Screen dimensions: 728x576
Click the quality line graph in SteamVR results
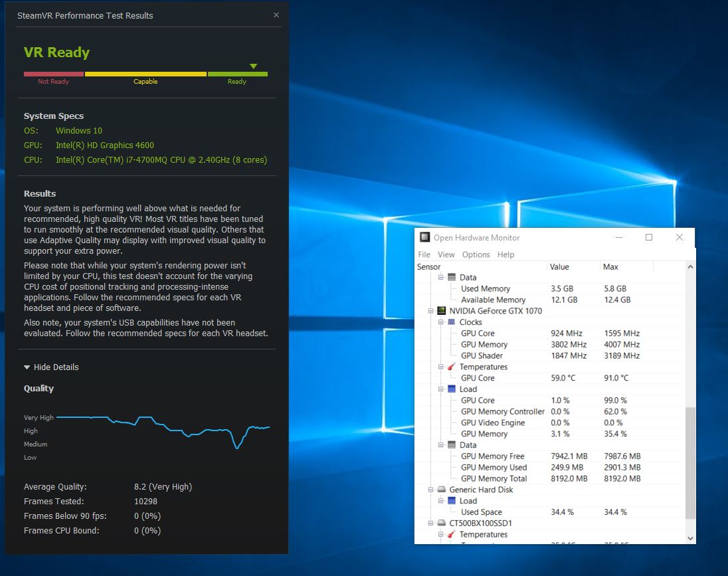point(163,432)
